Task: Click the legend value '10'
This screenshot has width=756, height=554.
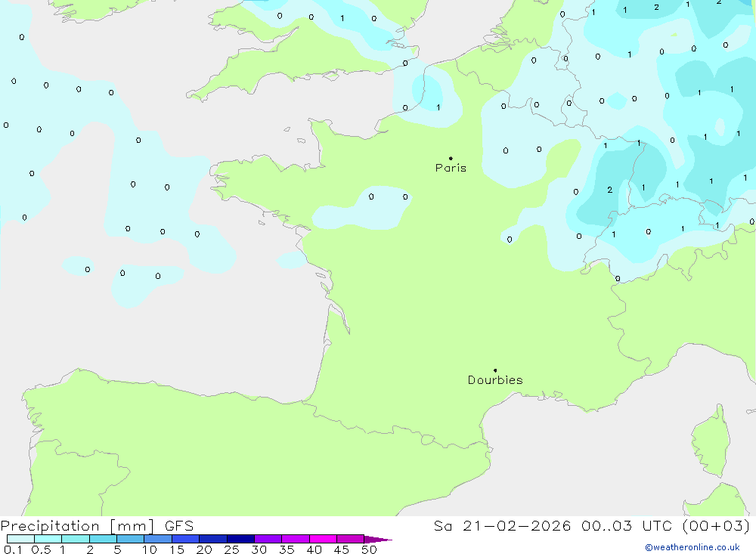Action: 150,549
